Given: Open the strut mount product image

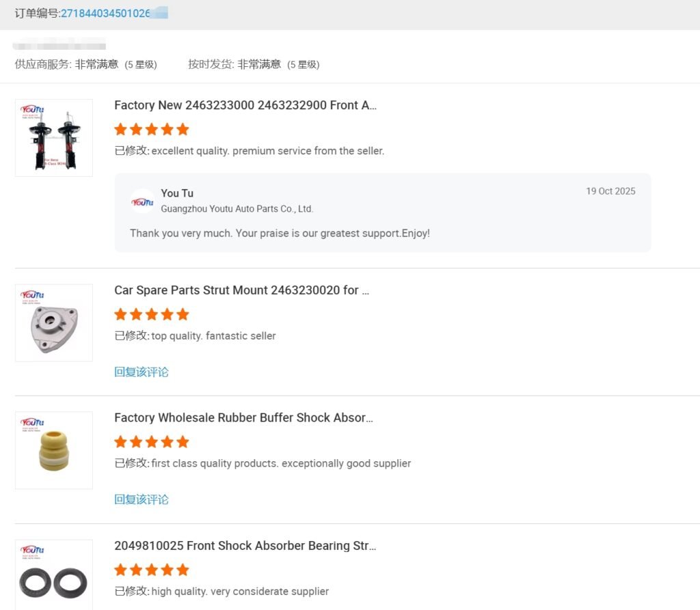Looking at the screenshot, I should pos(54,323).
